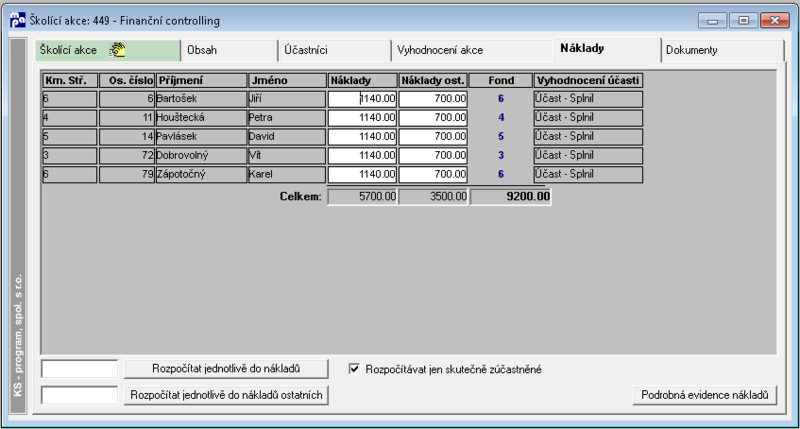Click Účast - Splnil for Pavlásek

(588, 137)
